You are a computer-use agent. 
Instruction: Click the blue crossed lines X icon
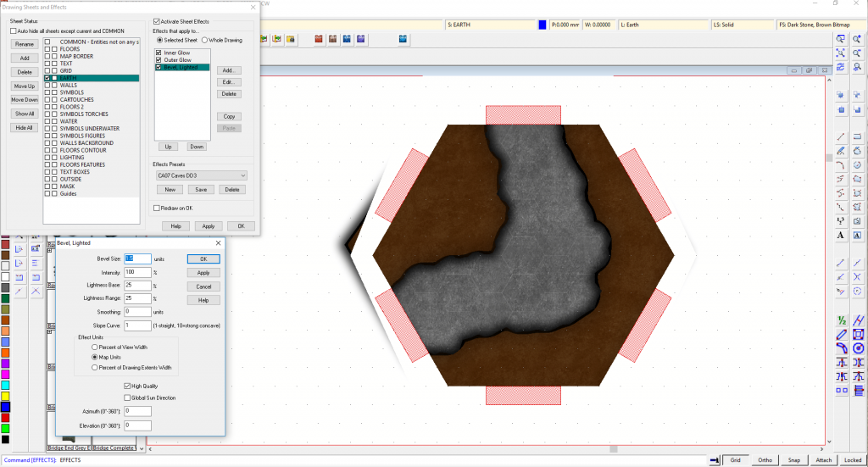point(858,276)
